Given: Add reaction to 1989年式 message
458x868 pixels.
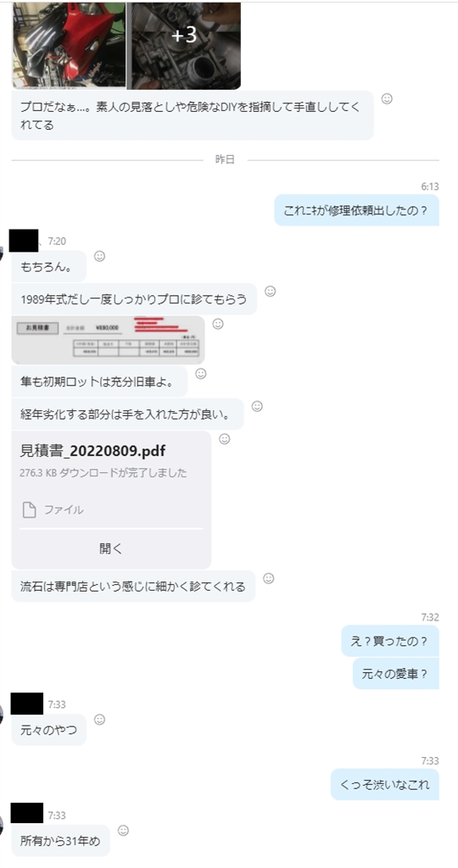Looking at the screenshot, I should pos(271,292).
